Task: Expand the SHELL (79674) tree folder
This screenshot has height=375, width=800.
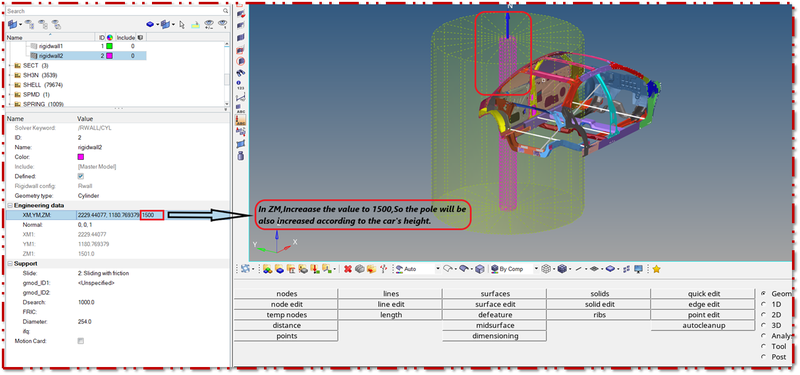Action: click(x=11, y=85)
